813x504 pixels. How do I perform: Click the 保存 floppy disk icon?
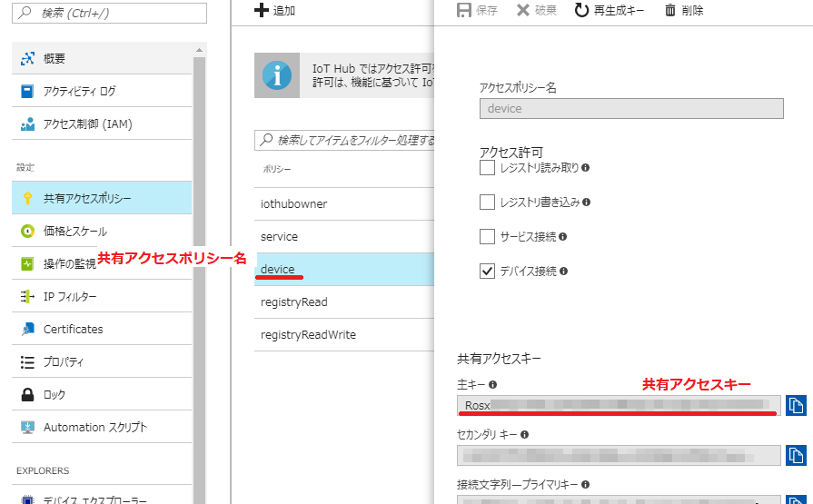(464, 10)
